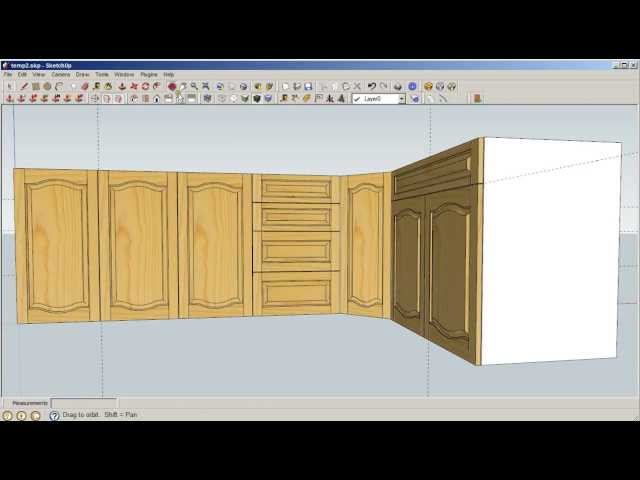Viewport: 640px width, 480px height.
Task: Click the white cabinet side panel
Action: [551, 251]
